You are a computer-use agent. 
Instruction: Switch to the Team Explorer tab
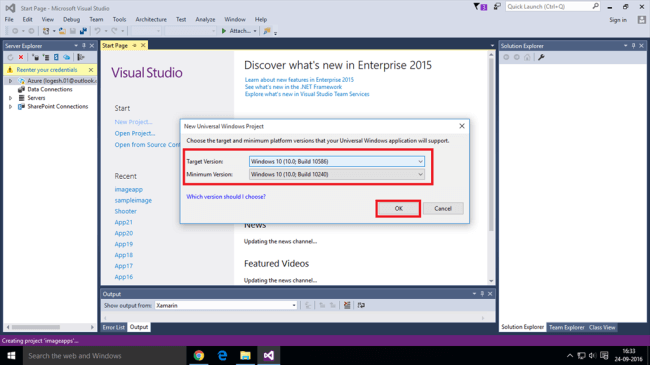(x=566, y=327)
